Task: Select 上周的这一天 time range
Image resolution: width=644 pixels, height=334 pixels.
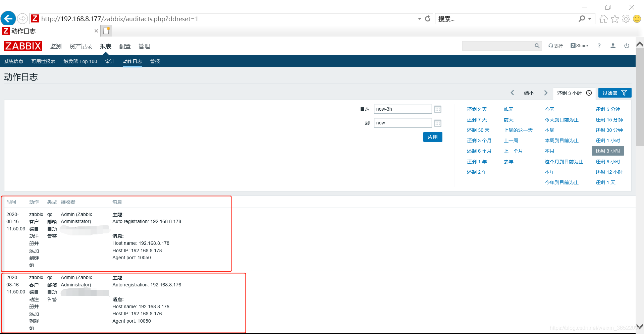Action: tap(518, 130)
